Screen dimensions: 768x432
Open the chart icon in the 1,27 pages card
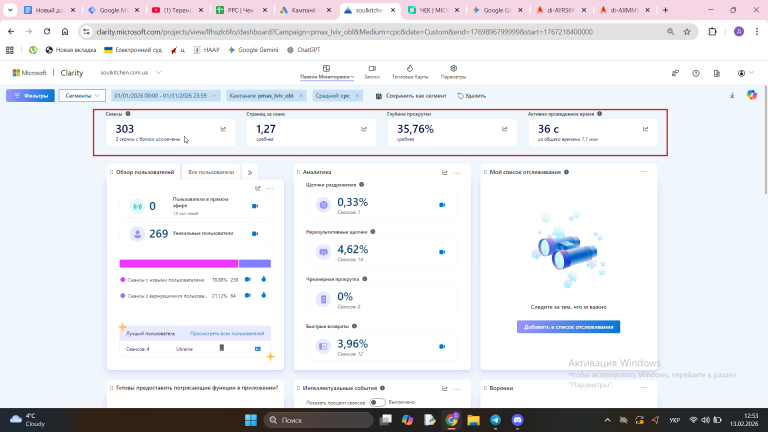364,129
